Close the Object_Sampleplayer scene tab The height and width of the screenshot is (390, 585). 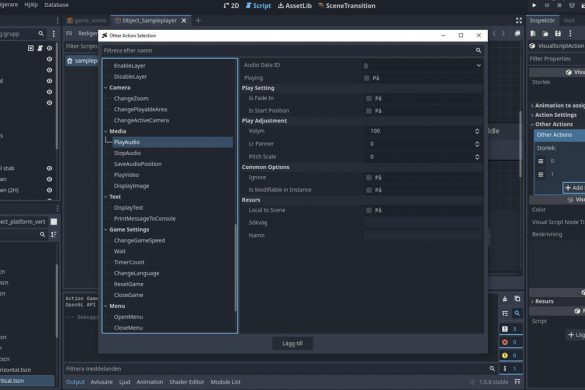(184, 21)
